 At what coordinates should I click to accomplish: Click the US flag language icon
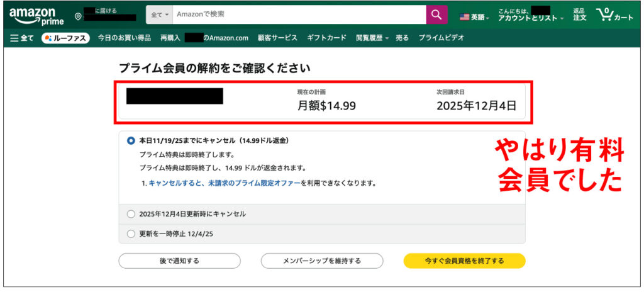[x=465, y=17]
